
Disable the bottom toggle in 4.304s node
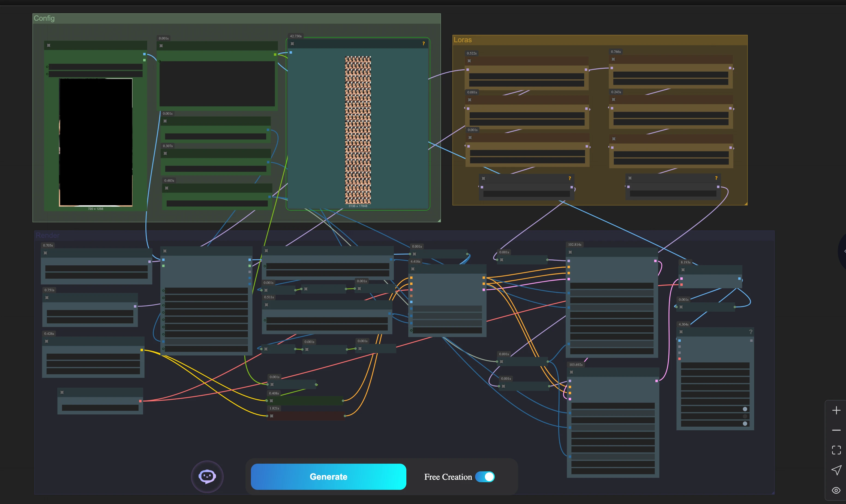pyautogui.click(x=745, y=424)
